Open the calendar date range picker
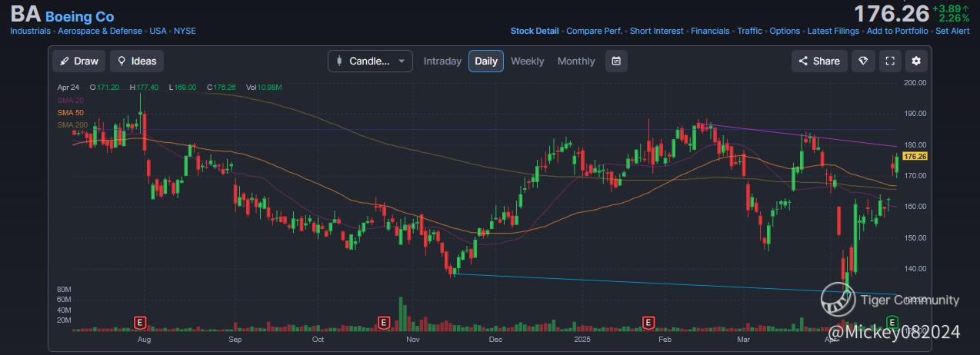Viewport: 980px width, 355px height. 616,61
